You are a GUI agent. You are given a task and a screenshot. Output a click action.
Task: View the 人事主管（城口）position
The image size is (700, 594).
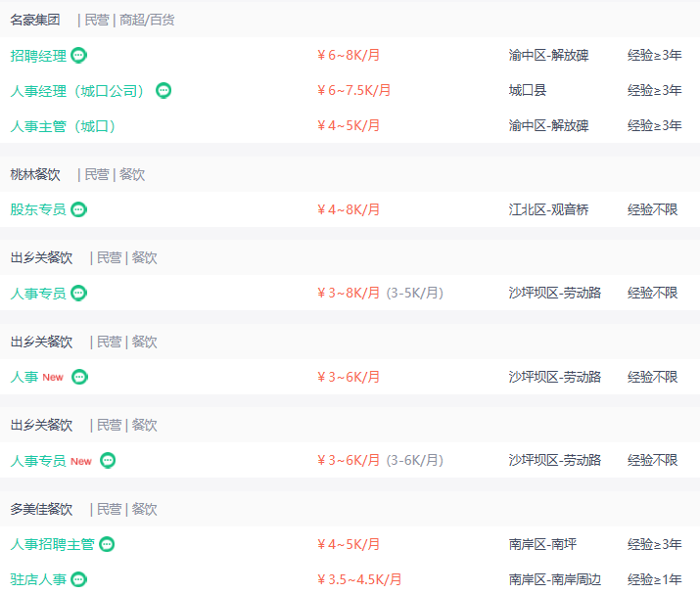tap(63, 126)
